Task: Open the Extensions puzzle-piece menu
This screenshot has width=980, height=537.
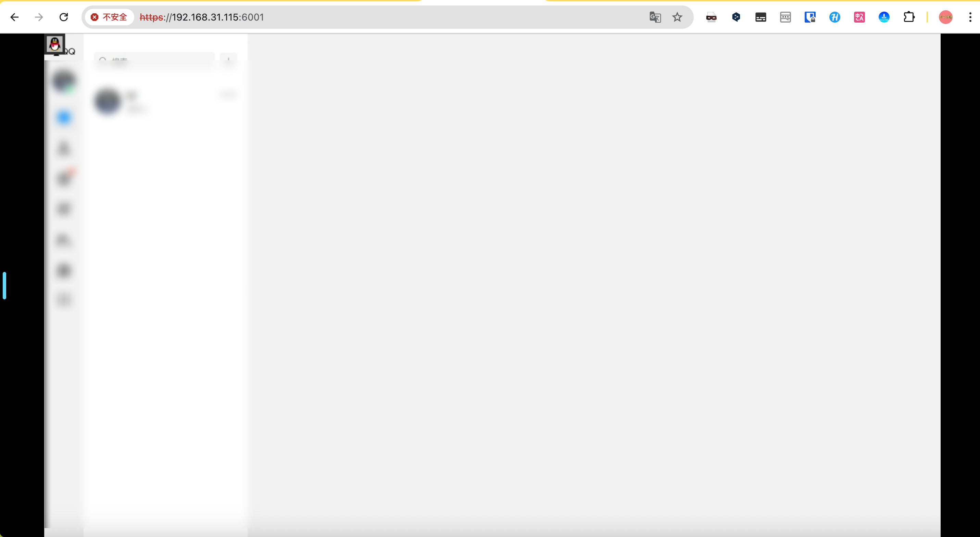Action: point(909,17)
